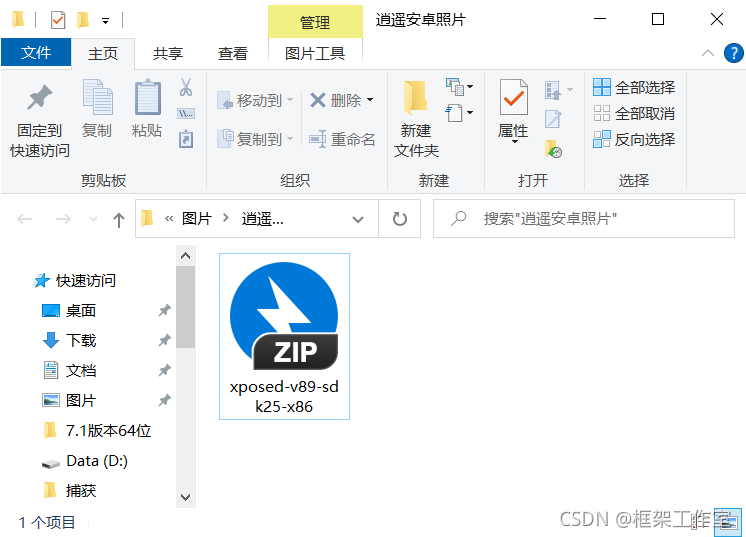Click the pin icon next to 下载

(165, 341)
